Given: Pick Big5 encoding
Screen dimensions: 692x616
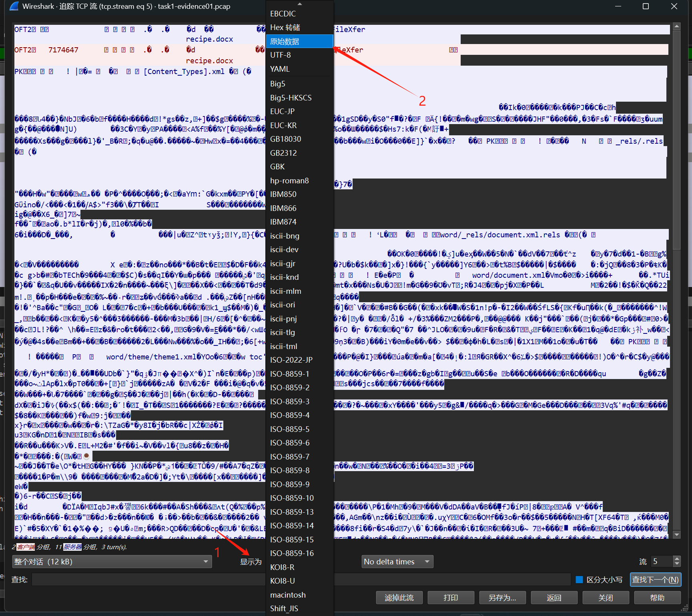Looking at the screenshot, I should pos(300,84).
